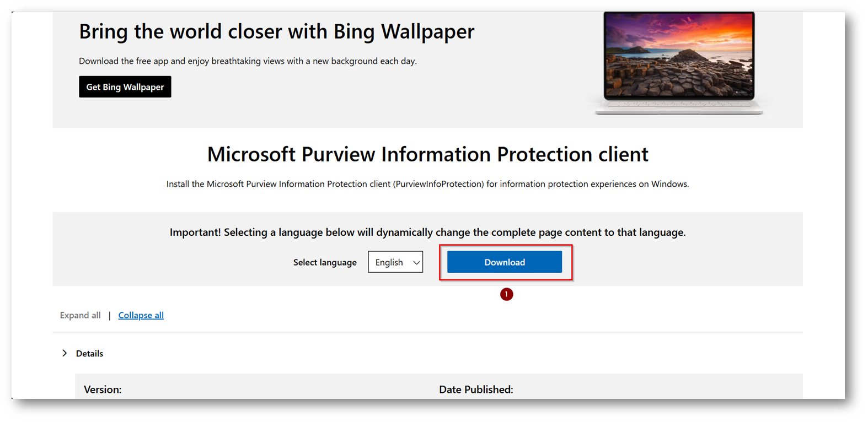Click the Version label
The height and width of the screenshot is (422, 868).
[x=103, y=389]
